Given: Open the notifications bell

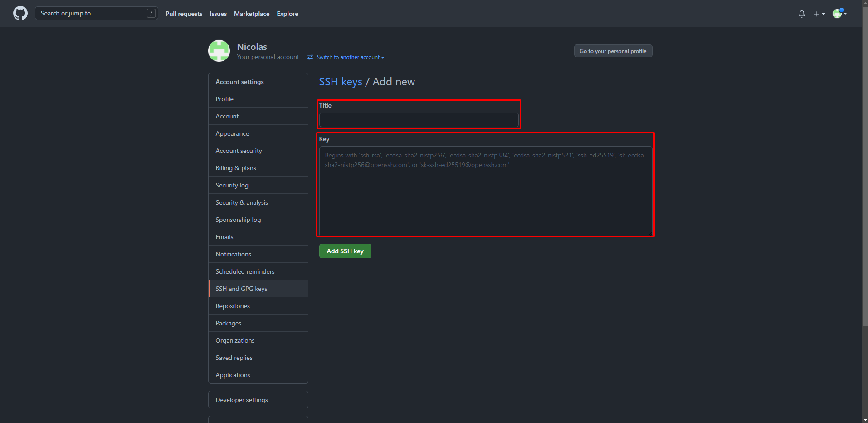Looking at the screenshot, I should [801, 14].
